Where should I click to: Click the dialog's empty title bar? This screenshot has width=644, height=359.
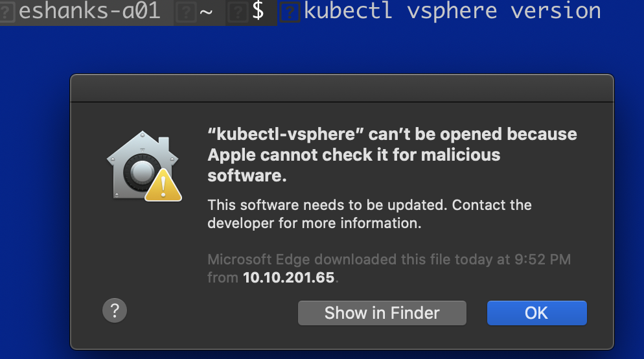[341, 89]
